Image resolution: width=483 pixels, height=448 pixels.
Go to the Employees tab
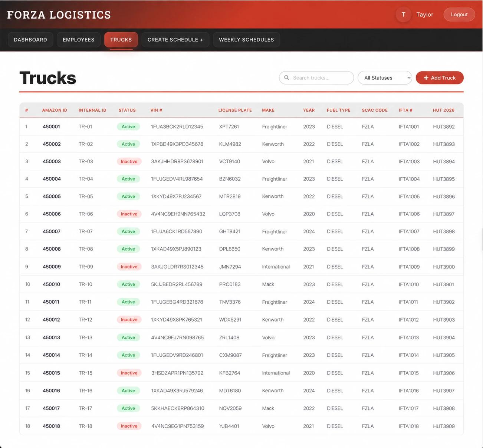tap(79, 40)
